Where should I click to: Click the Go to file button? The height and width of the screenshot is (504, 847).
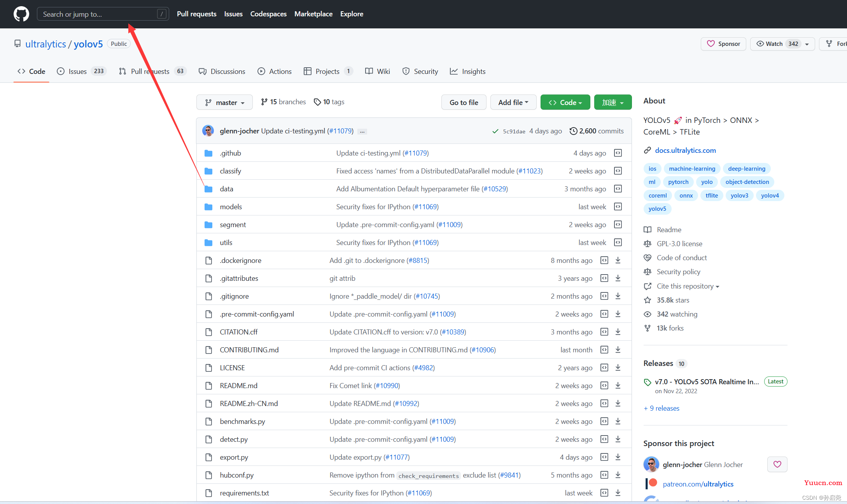pyautogui.click(x=464, y=102)
